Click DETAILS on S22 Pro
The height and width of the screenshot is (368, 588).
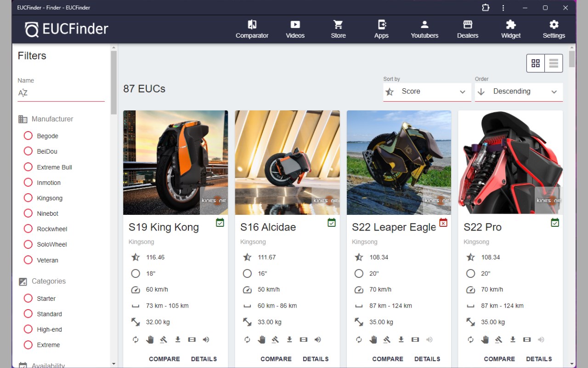pyautogui.click(x=539, y=359)
